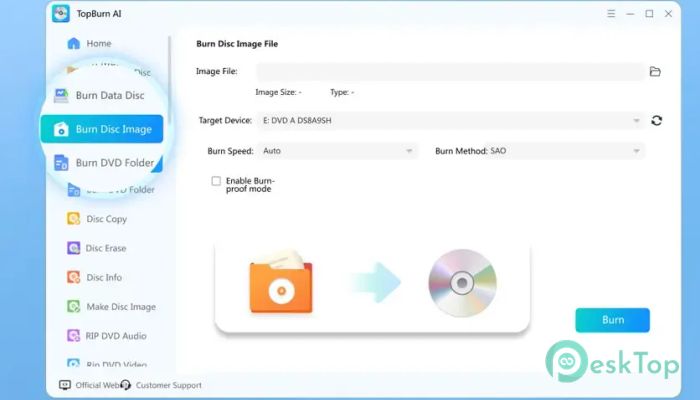The height and width of the screenshot is (400, 700).
Task: Click the Burn Data Disc icon
Action: point(61,95)
